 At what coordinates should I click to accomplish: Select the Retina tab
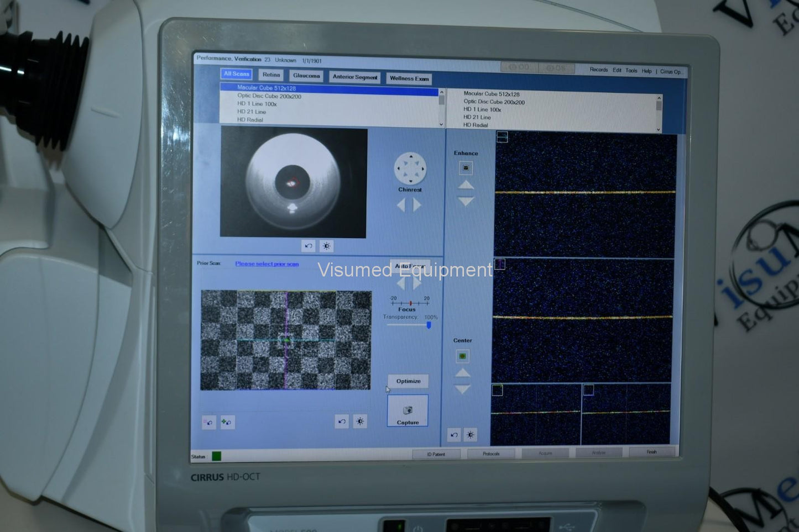[x=271, y=75]
